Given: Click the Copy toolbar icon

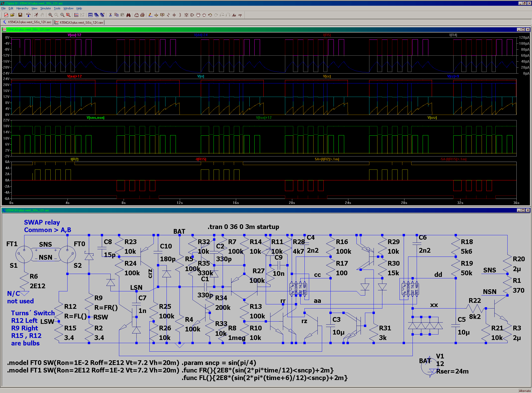Looking at the screenshot, I should (116, 15).
